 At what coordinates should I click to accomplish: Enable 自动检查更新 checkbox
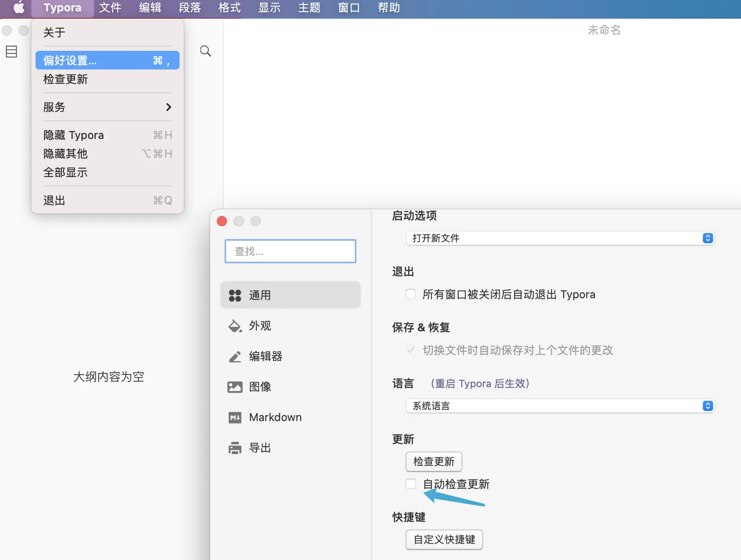pyautogui.click(x=411, y=484)
